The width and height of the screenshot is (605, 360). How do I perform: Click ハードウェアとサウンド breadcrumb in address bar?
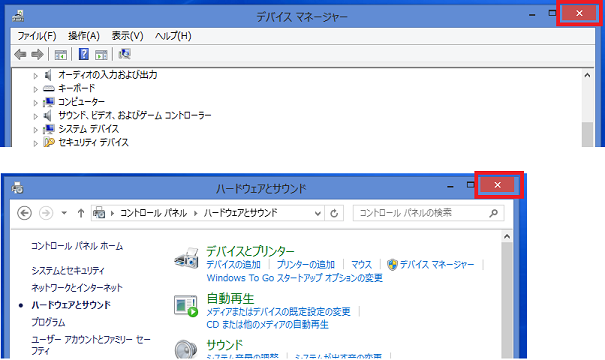pos(240,213)
